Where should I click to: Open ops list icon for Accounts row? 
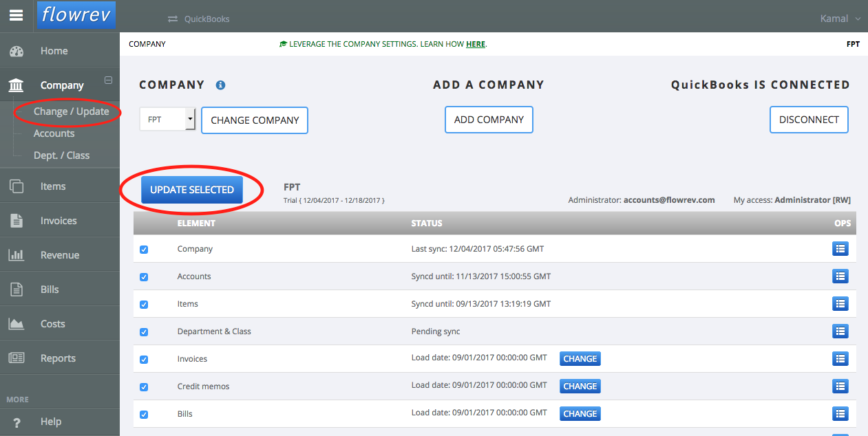[x=840, y=276]
